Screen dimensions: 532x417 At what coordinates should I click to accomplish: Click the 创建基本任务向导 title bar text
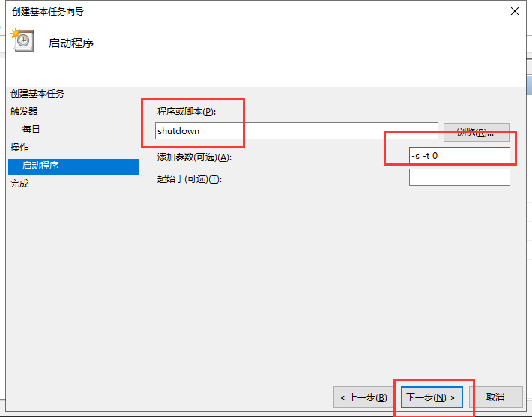click(48, 11)
